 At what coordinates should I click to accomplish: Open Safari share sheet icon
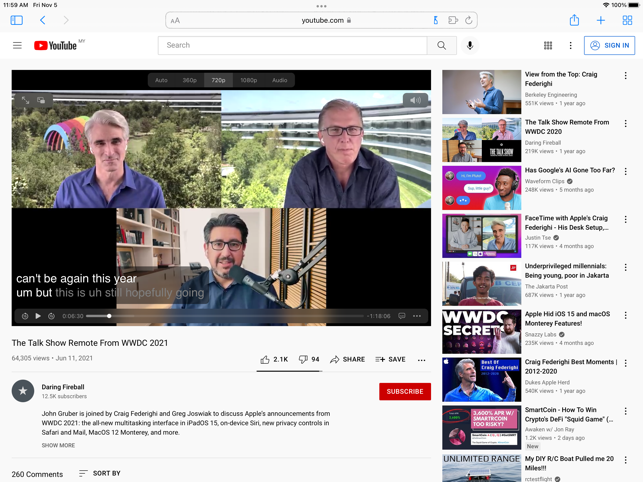(574, 20)
